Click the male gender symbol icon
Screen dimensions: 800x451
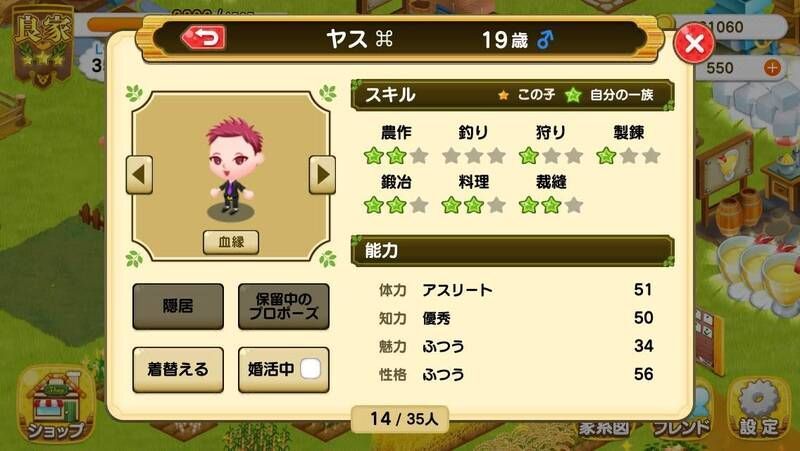point(544,39)
